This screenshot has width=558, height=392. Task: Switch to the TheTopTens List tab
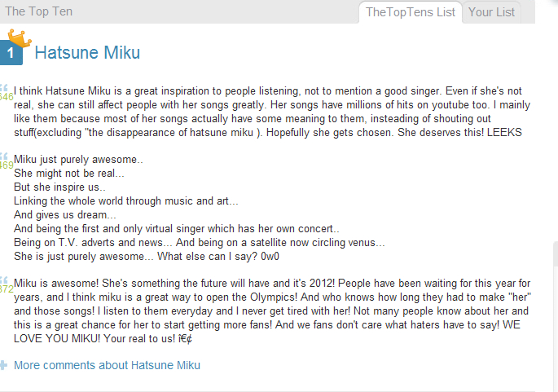[x=411, y=11]
